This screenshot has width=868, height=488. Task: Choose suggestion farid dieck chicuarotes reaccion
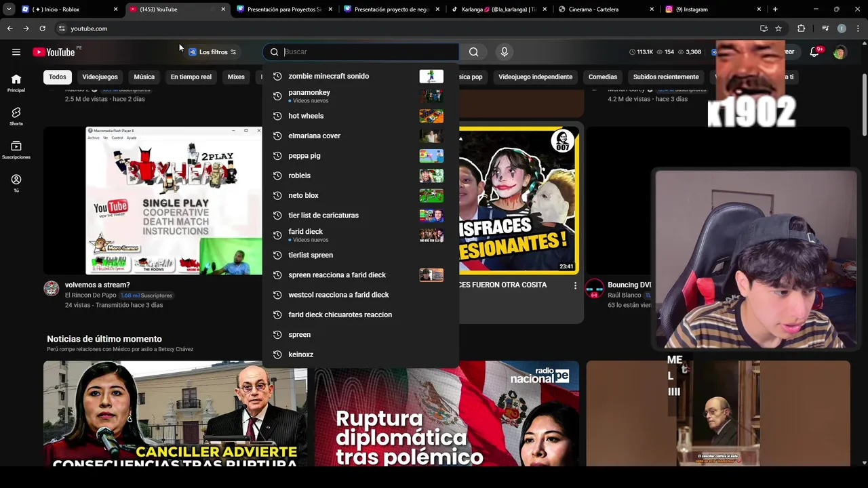coord(361,314)
